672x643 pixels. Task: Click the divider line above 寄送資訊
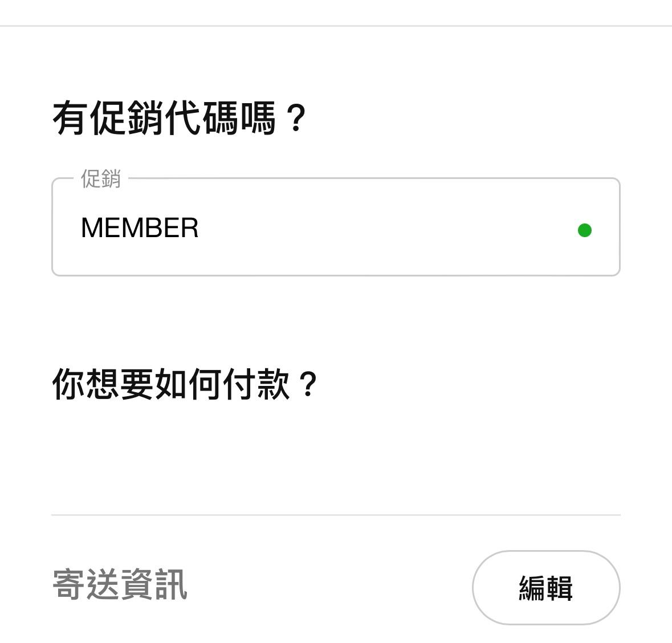335,515
